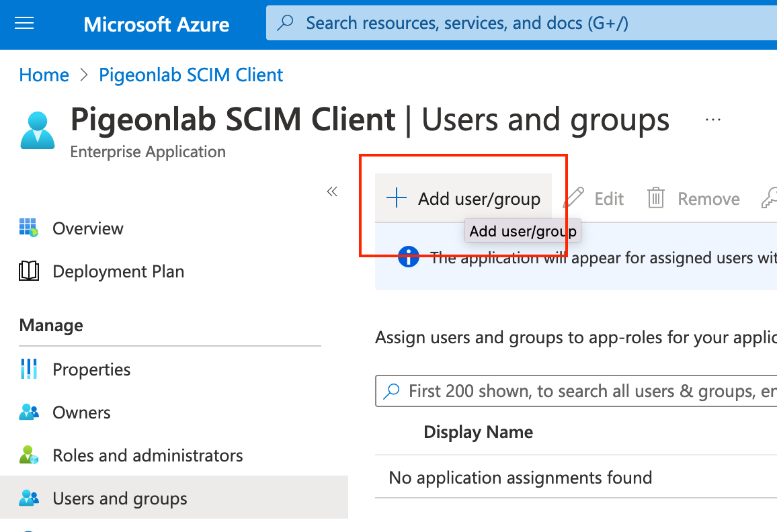
Task: Open Roles and administrators
Action: tap(148, 455)
